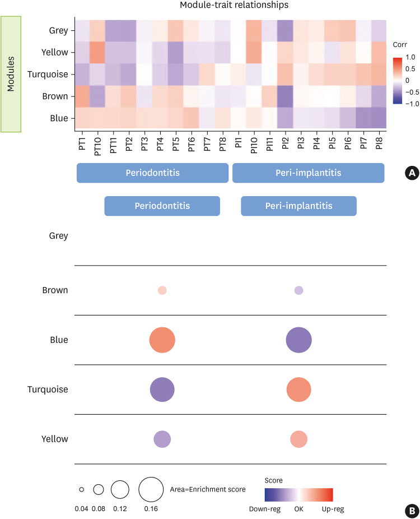Click the purple Turquoise-row Periodontitis bubble
420x519 pixels.
click(162, 390)
